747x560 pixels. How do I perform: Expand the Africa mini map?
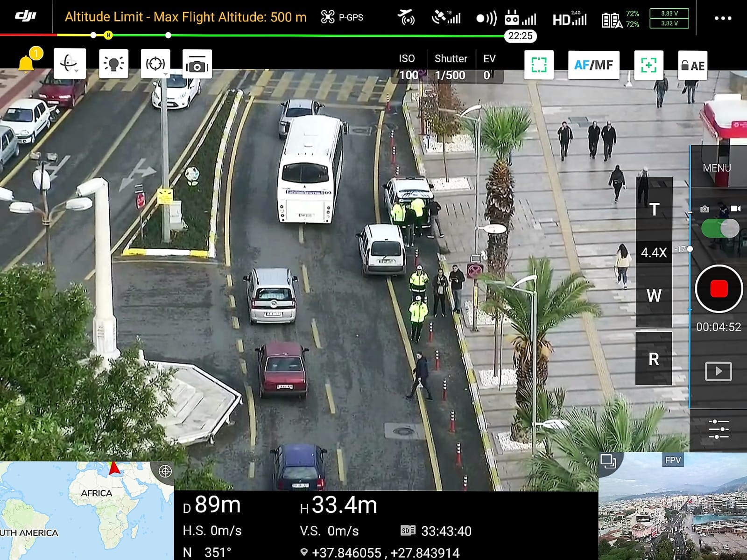[x=87, y=511]
